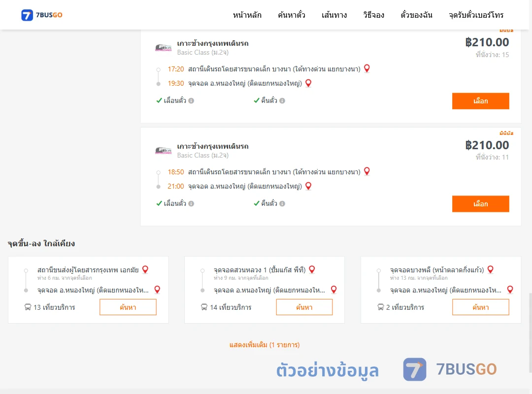Click the ฿210.00 price of 18:50 trip
This screenshot has height=394, width=532.
coord(487,145)
